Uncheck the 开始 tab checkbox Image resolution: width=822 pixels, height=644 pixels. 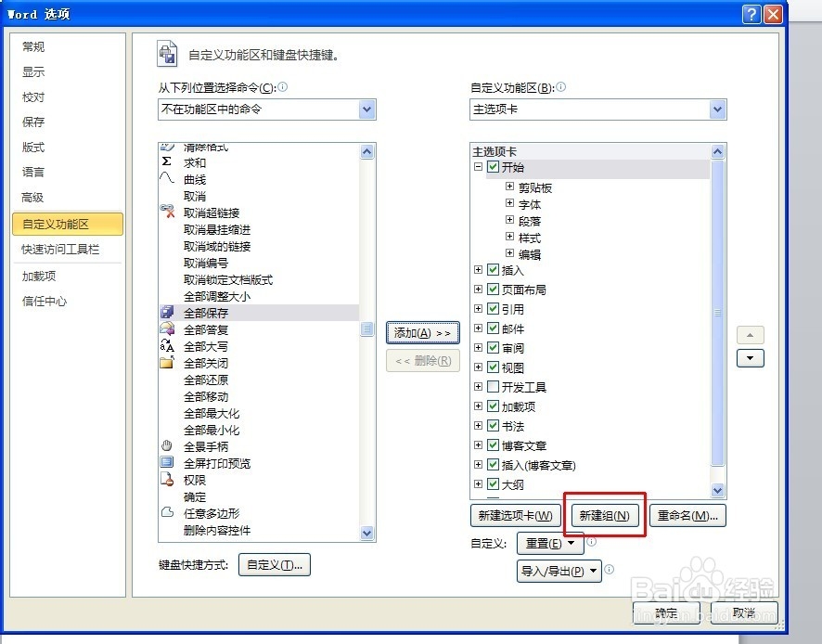pyautogui.click(x=493, y=167)
